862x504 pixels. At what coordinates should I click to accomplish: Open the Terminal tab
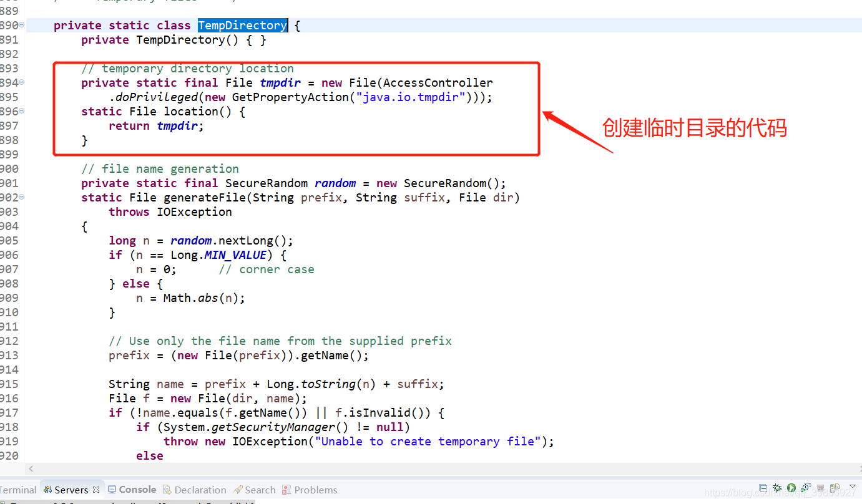pyautogui.click(x=17, y=490)
